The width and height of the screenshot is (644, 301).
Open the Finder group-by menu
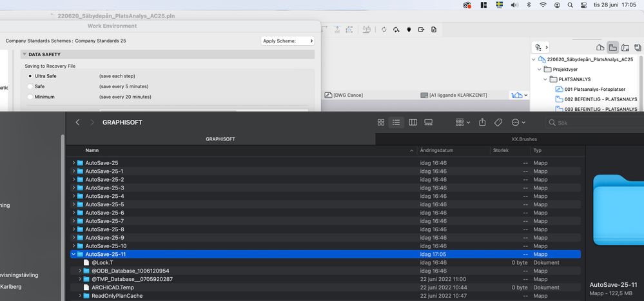coord(463,122)
